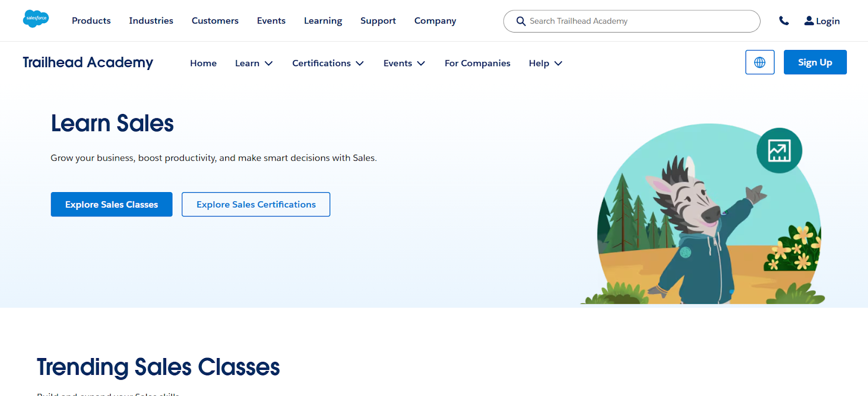The height and width of the screenshot is (396, 868).
Task: Click the phone contact icon
Action: (784, 21)
